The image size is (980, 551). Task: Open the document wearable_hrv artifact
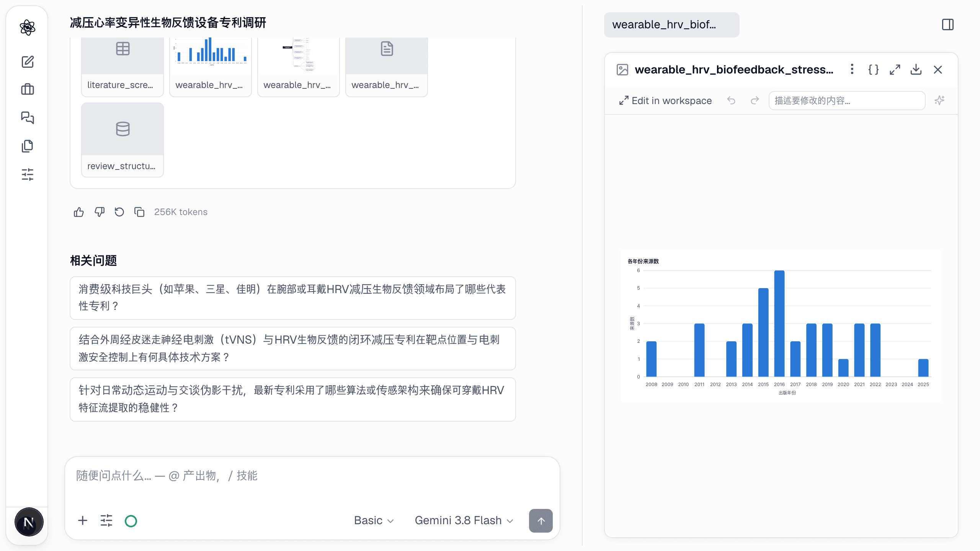(x=387, y=67)
